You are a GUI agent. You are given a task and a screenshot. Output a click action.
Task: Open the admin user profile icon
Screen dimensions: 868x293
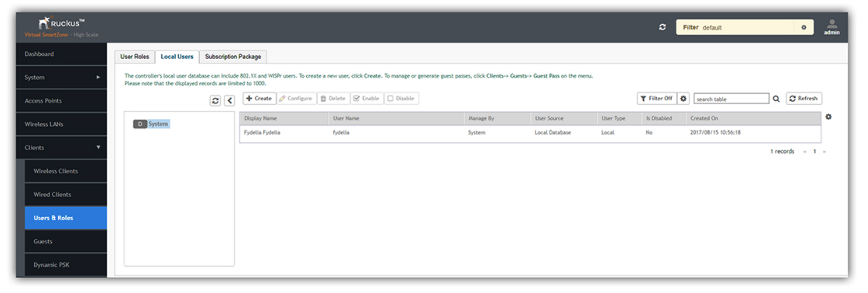click(832, 27)
